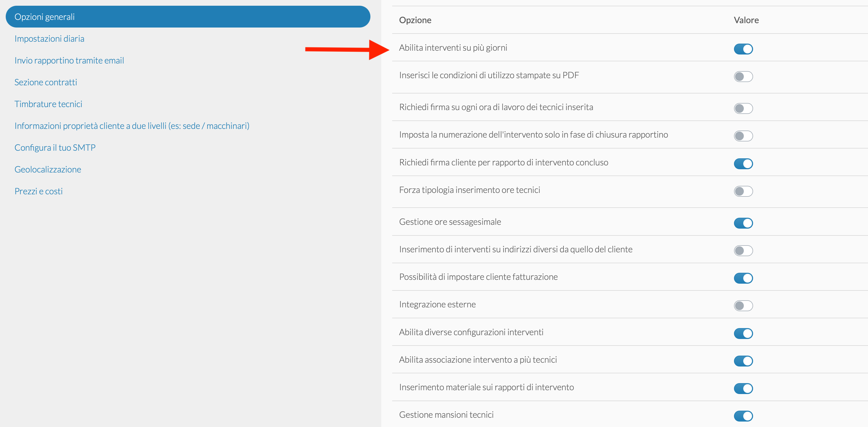Disable Abilita diverse configurazioni interventi
The image size is (868, 427).
(743, 334)
